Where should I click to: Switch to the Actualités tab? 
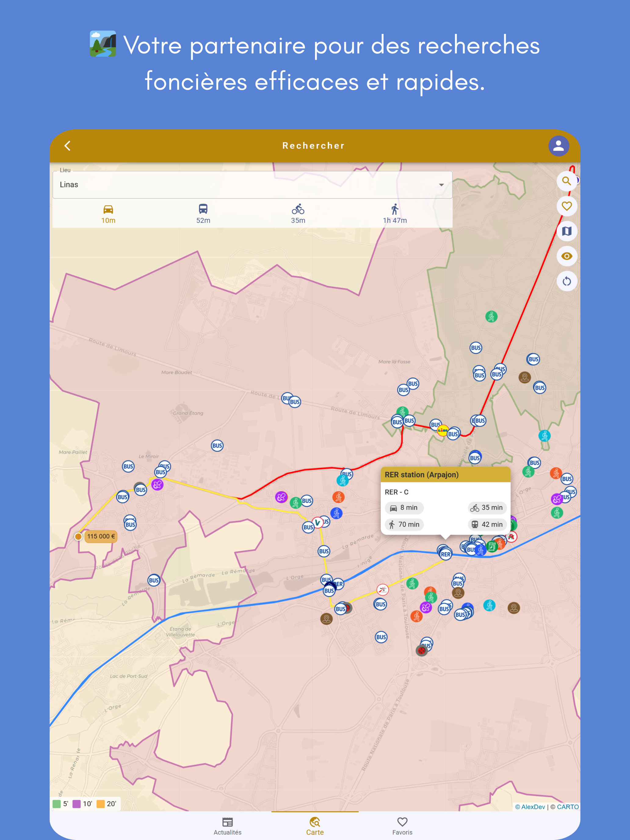227,826
